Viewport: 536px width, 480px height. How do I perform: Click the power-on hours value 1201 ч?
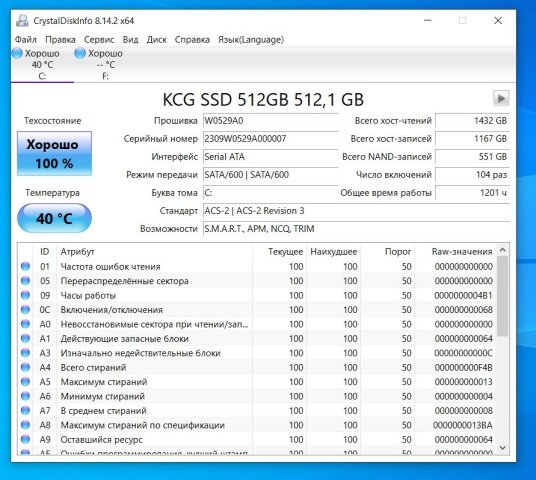coord(472,193)
